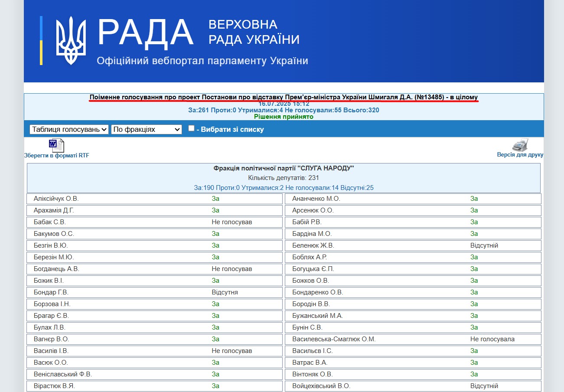The height and width of the screenshot is (392, 564).
Task: Click the vote totals line 'За:261 Проти:0'
Action: 284,110
